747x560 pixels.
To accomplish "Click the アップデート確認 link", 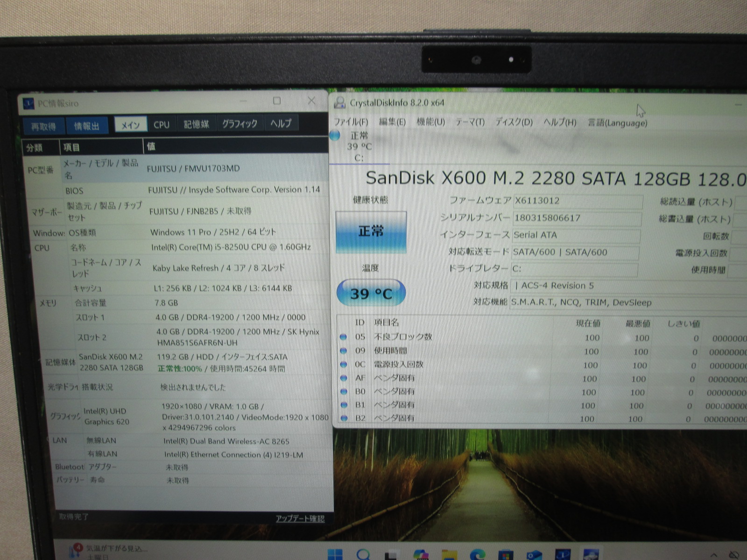I will tap(300, 518).
